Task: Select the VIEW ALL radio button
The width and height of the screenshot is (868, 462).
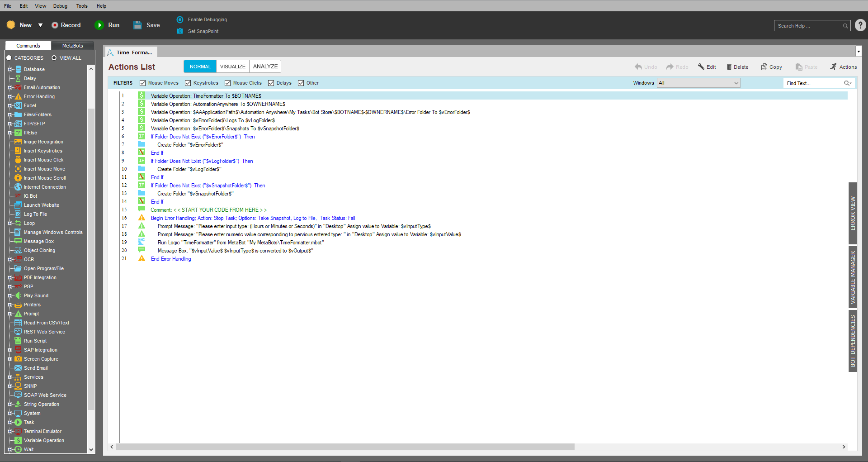Action: tap(54, 58)
